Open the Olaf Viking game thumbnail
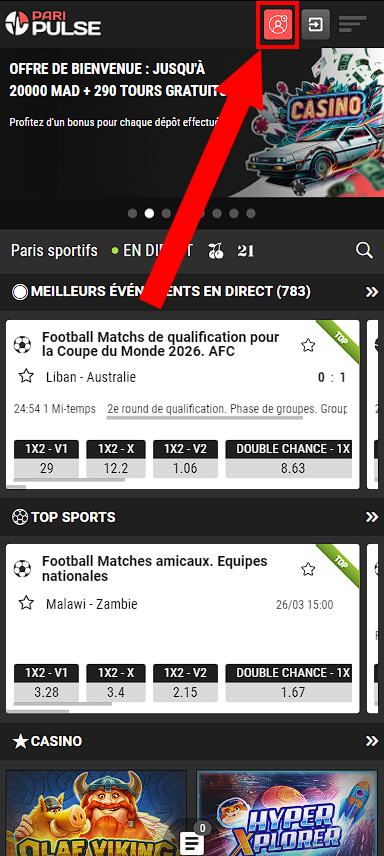This screenshot has width=384, height=856. tap(96, 813)
